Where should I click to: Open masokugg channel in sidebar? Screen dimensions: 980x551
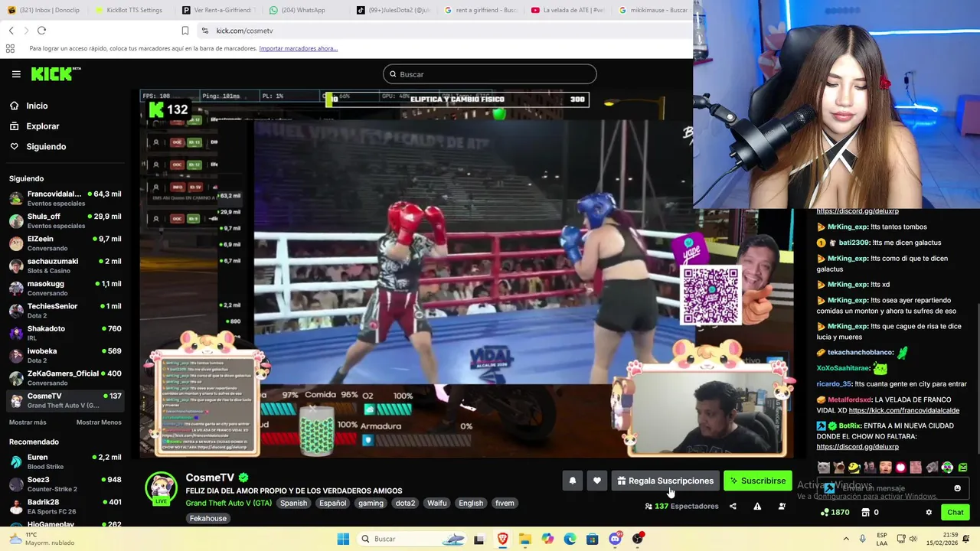click(65, 288)
